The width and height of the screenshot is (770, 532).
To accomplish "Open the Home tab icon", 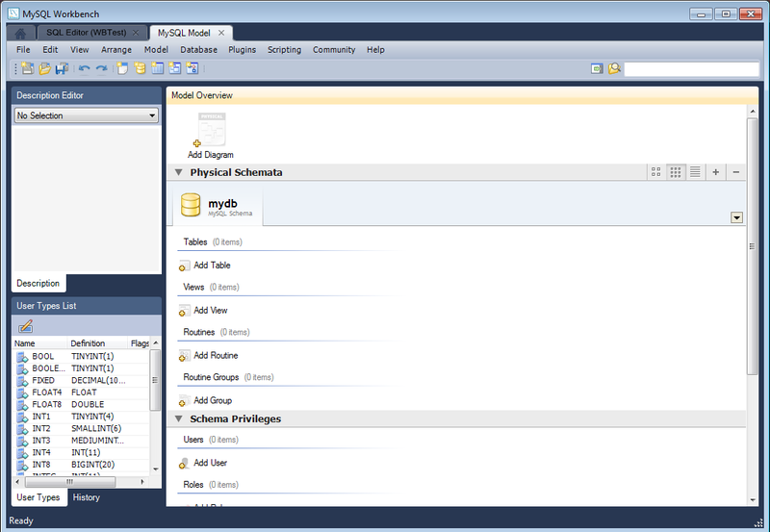I will [x=20, y=34].
